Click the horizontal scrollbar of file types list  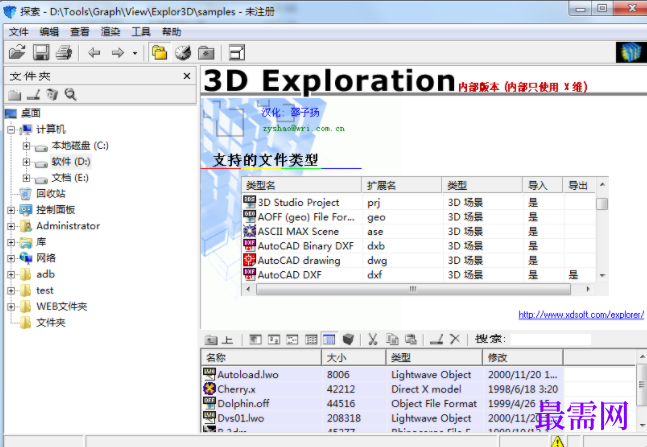tap(413, 289)
